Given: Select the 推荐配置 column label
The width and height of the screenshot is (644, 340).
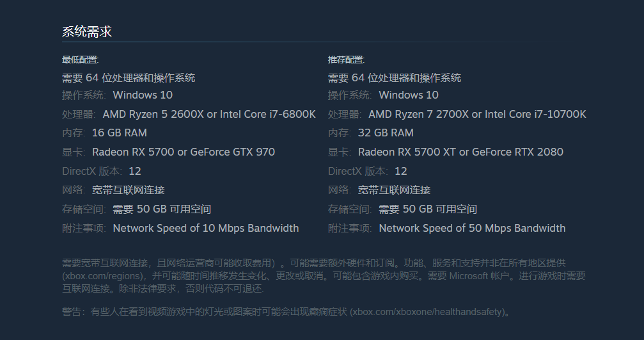Looking at the screenshot, I should pos(346,60).
